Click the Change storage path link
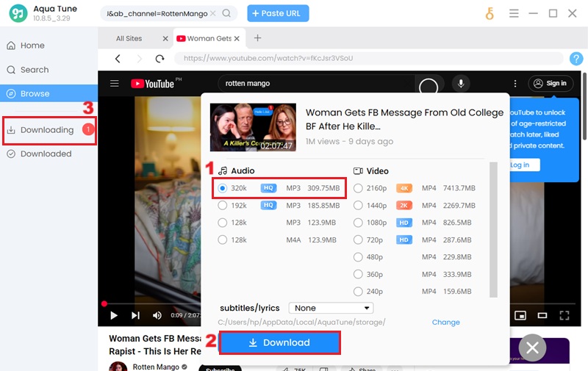The height and width of the screenshot is (371, 588). point(445,323)
